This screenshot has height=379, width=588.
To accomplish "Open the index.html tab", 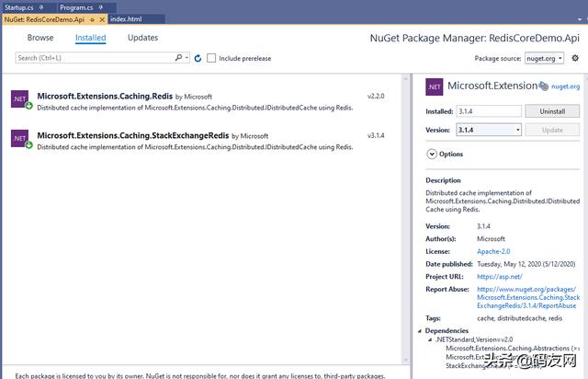I will point(126,19).
